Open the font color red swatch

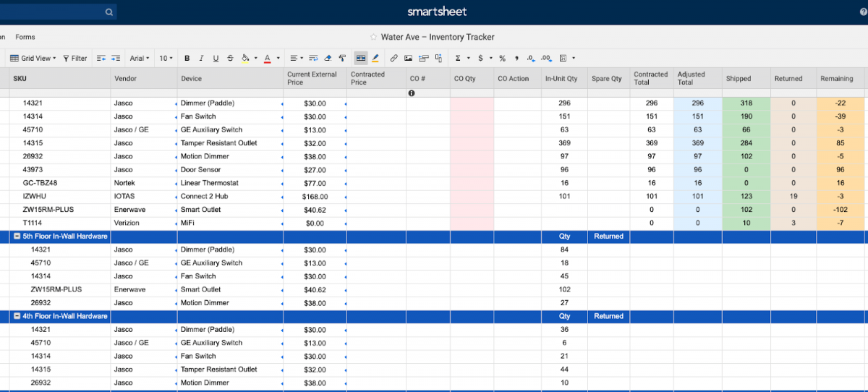click(x=267, y=59)
